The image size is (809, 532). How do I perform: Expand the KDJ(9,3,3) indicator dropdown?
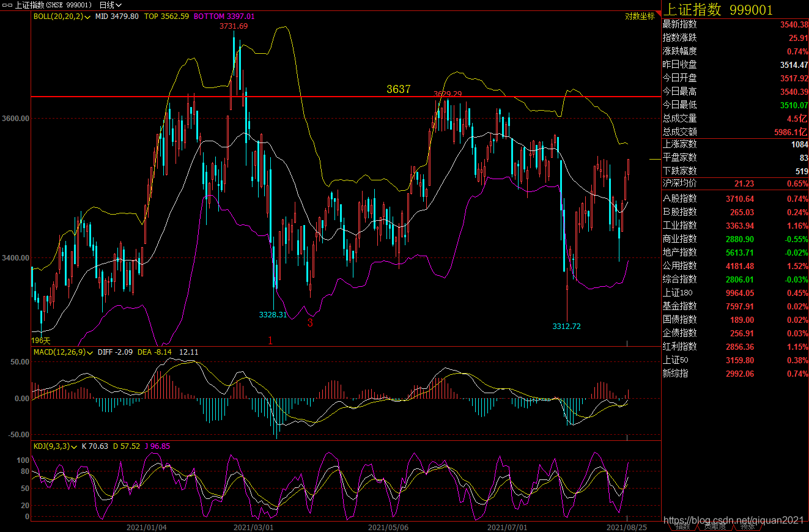[55, 446]
